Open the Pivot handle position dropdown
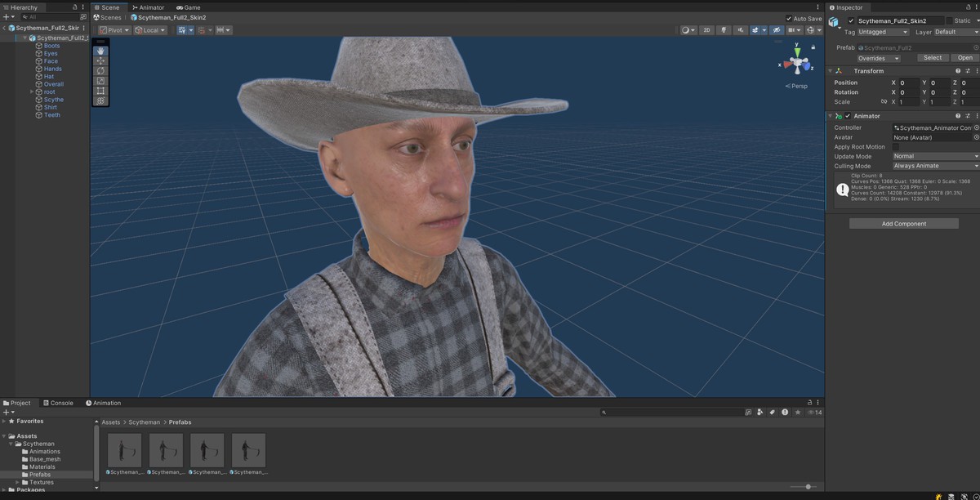Viewport: 980px width, 500px height. [114, 30]
